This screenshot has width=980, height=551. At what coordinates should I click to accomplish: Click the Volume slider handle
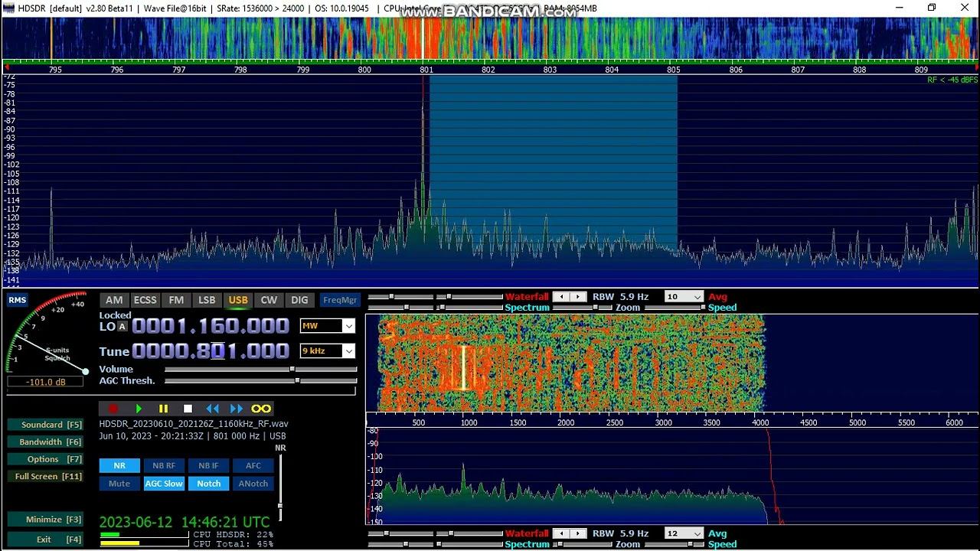(292, 369)
